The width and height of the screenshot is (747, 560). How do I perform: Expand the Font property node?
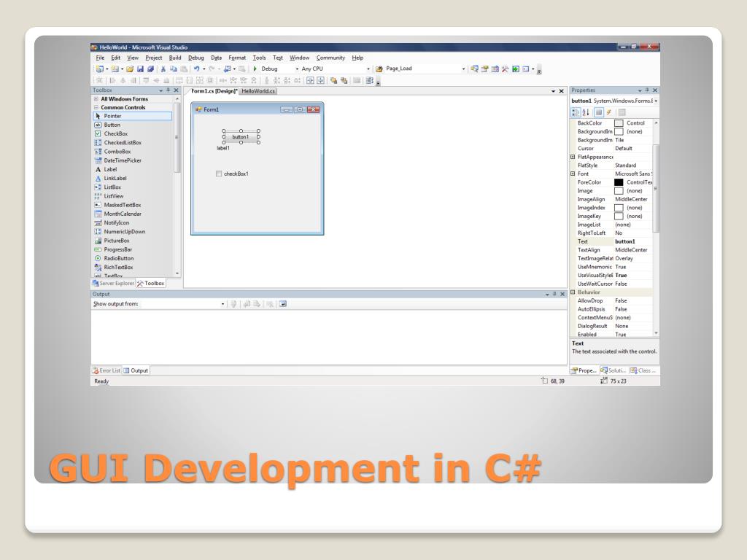pos(573,174)
